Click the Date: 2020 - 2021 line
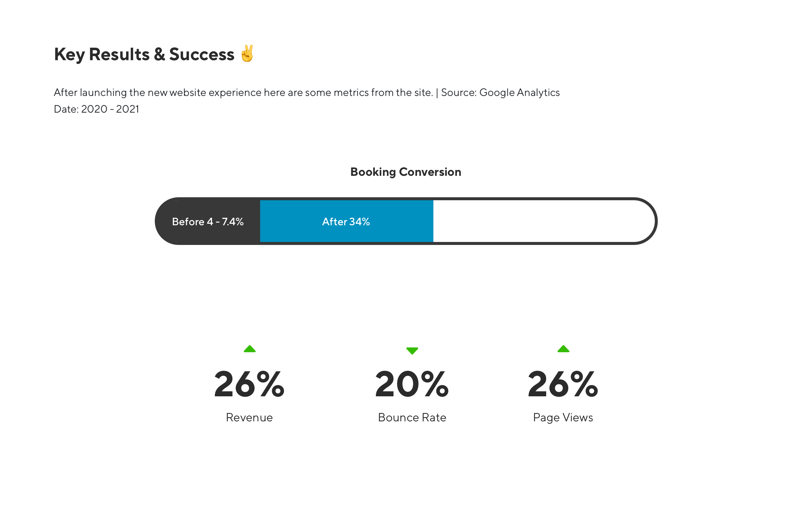 pyautogui.click(x=96, y=109)
